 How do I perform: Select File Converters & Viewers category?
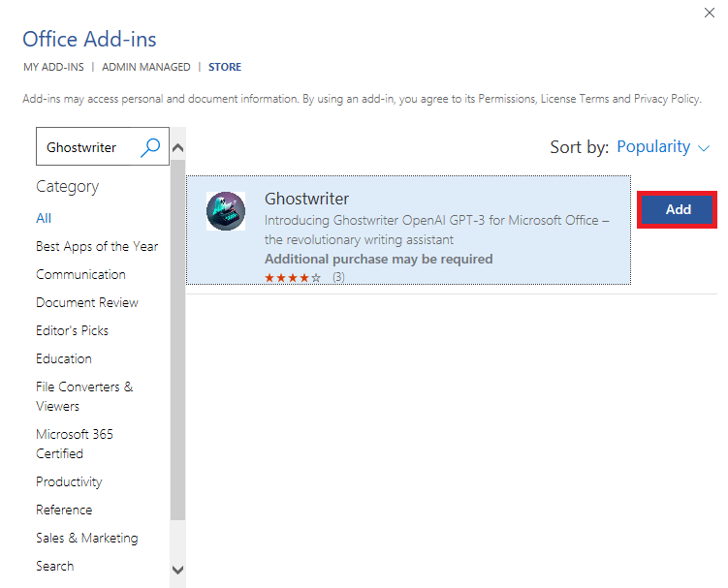pyautogui.click(x=84, y=396)
